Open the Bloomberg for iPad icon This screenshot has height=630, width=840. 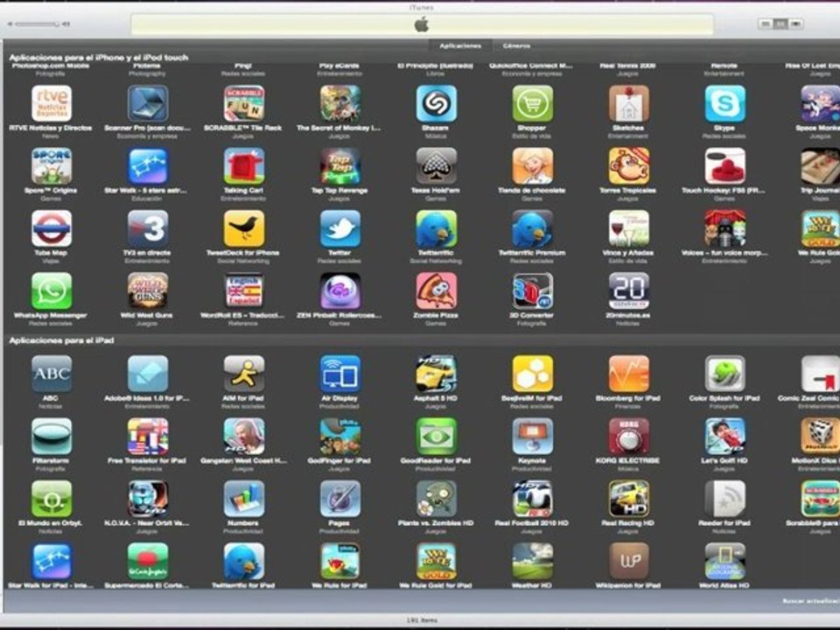click(x=628, y=374)
